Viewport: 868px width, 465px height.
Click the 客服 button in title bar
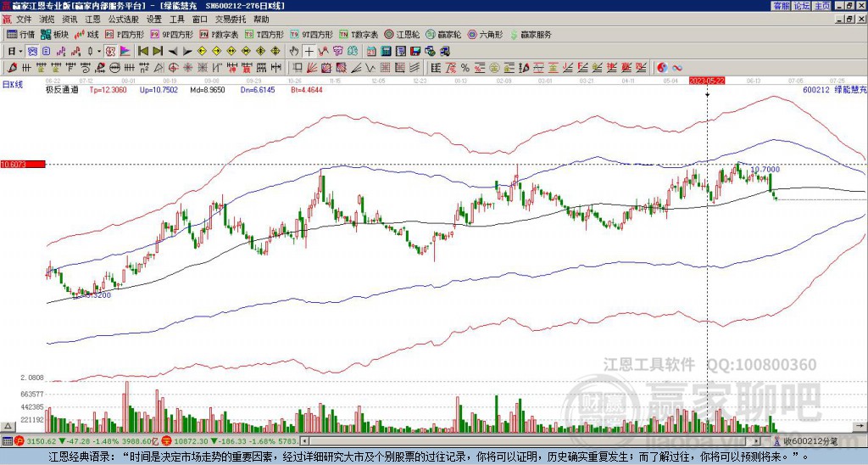click(782, 6)
